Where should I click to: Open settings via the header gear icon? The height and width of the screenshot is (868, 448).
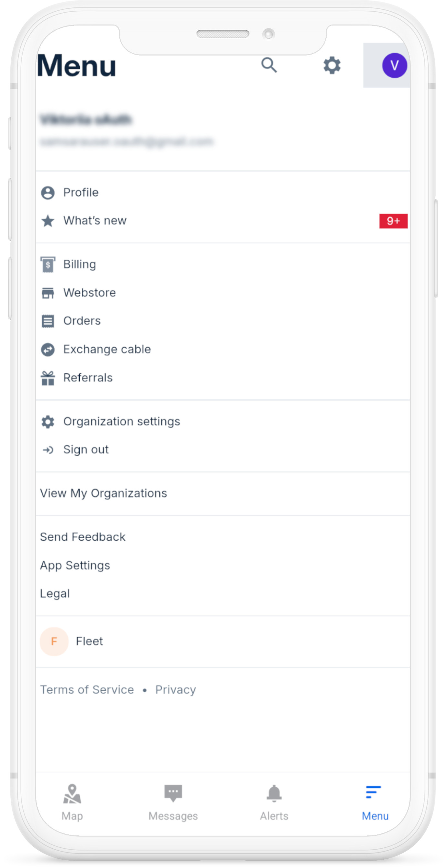tap(332, 65)
